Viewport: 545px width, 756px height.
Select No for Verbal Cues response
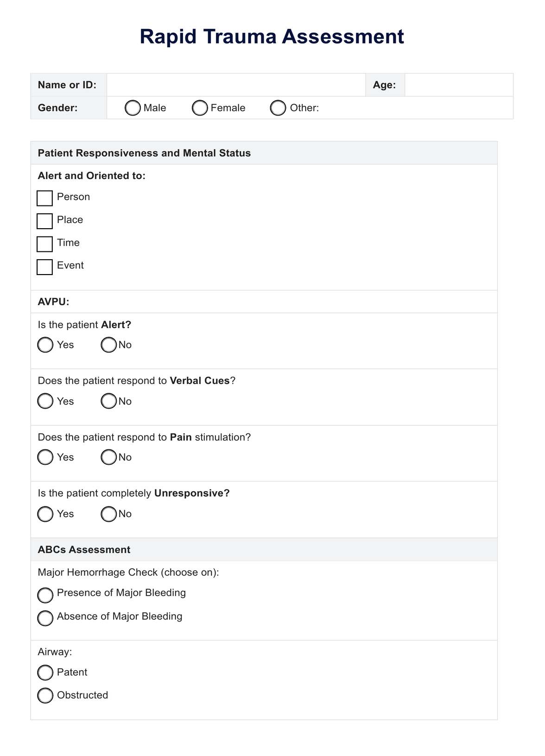(x=109, y=401)
